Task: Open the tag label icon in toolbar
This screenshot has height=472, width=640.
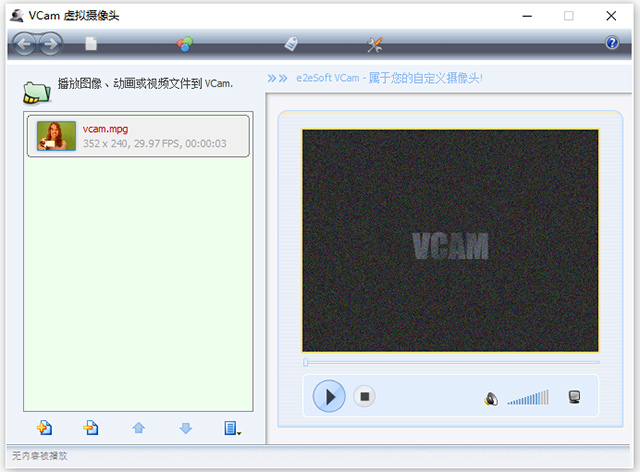Action: [291, 44]
